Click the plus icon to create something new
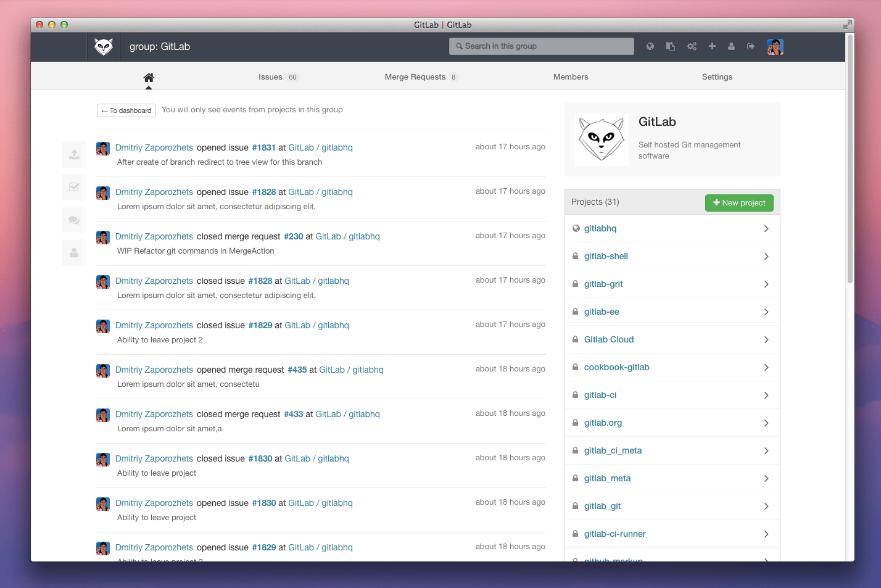881x588 pixels. coord(712,46)
